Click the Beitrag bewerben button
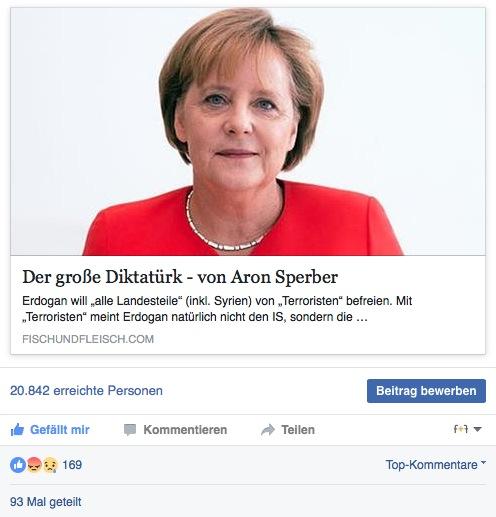This screenshot has height=517, width=496. pyautogui.click(x=426, y=391)
